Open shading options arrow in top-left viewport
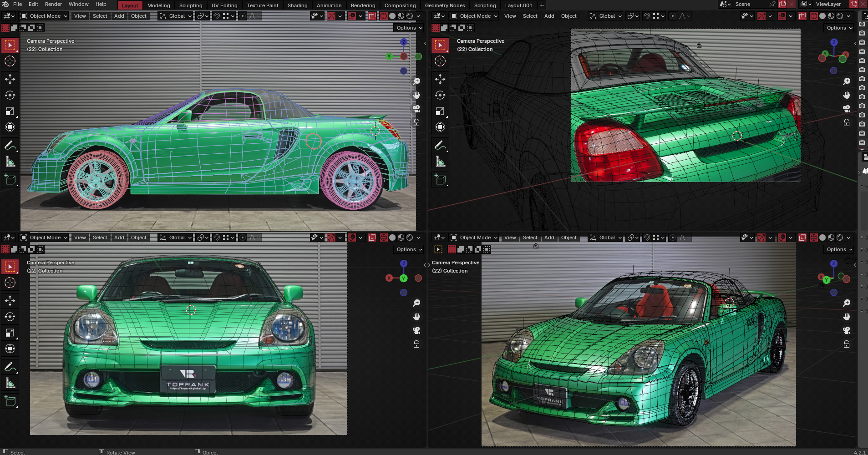 [x=418, y=16]
